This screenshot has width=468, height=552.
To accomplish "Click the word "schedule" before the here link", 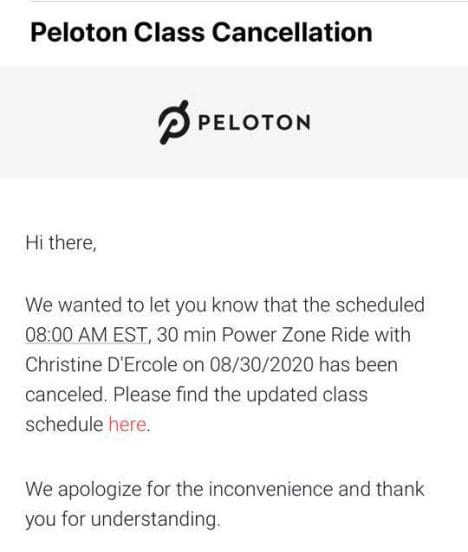I will point(64,424).
